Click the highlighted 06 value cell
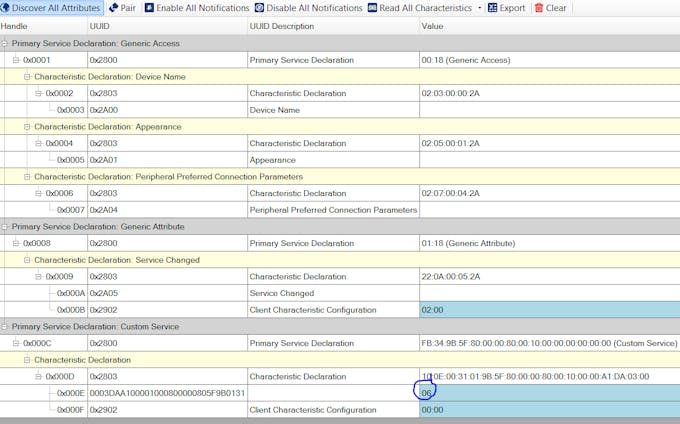The image size is (680, 424). pos(549,393)
